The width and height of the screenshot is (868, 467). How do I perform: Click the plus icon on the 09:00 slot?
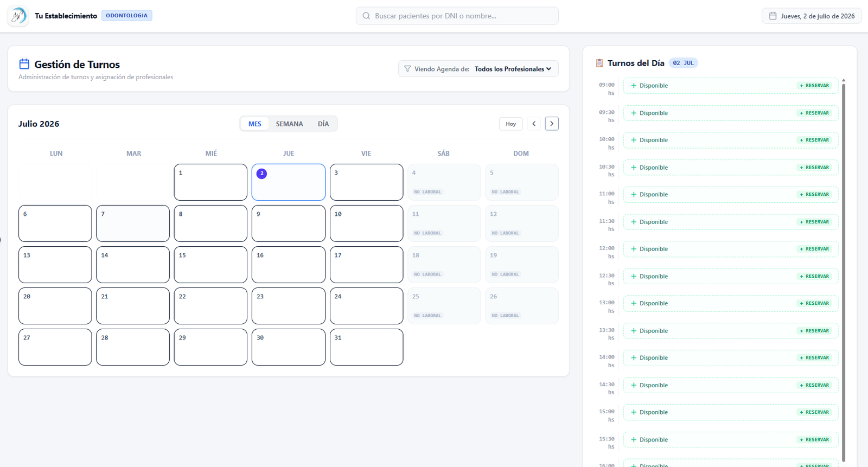634,86
